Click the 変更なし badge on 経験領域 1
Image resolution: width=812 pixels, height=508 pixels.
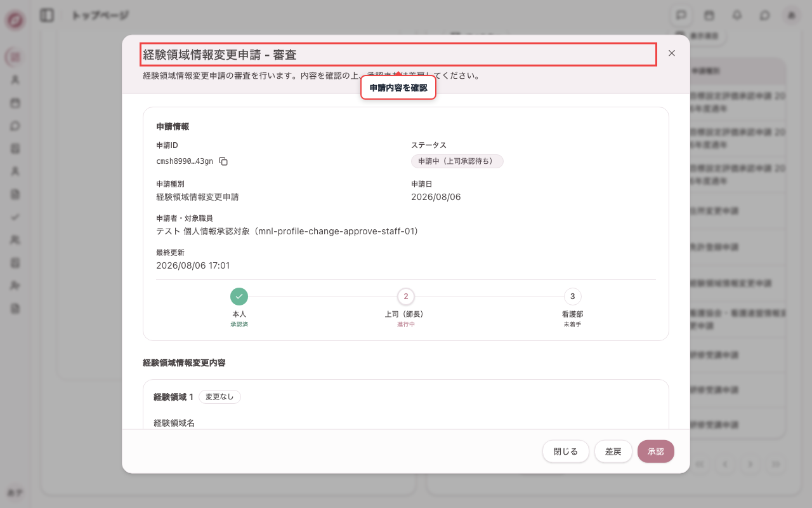coord(219,397)
